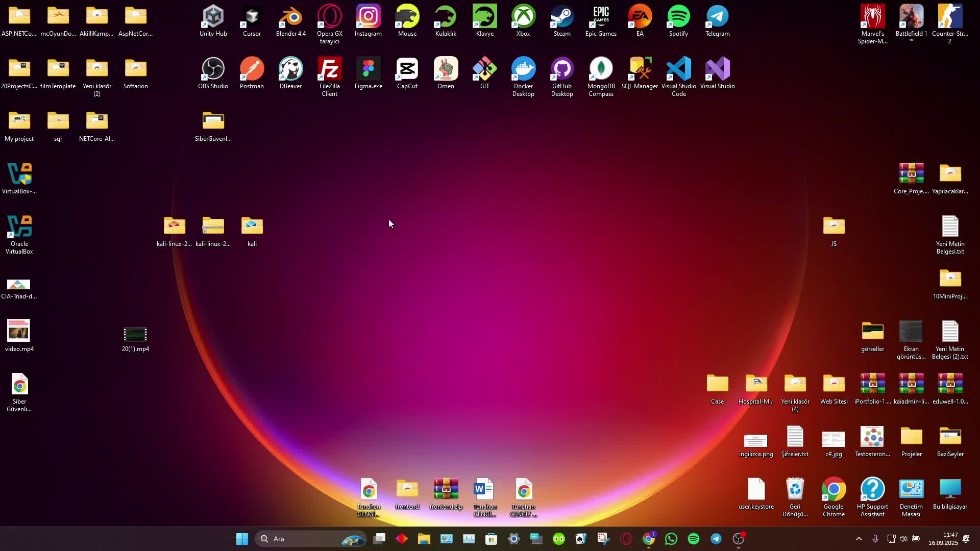Open clock and date flyout
The width and height of the screenshot is (980, 551).
coord(943,539)
